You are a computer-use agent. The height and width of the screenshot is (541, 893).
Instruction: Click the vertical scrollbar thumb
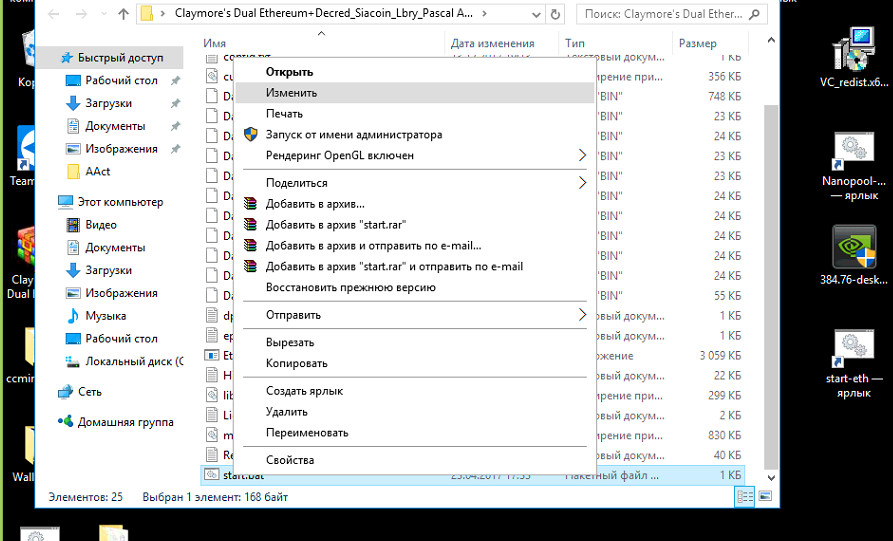pyautogui.click(x=771, y=285)
